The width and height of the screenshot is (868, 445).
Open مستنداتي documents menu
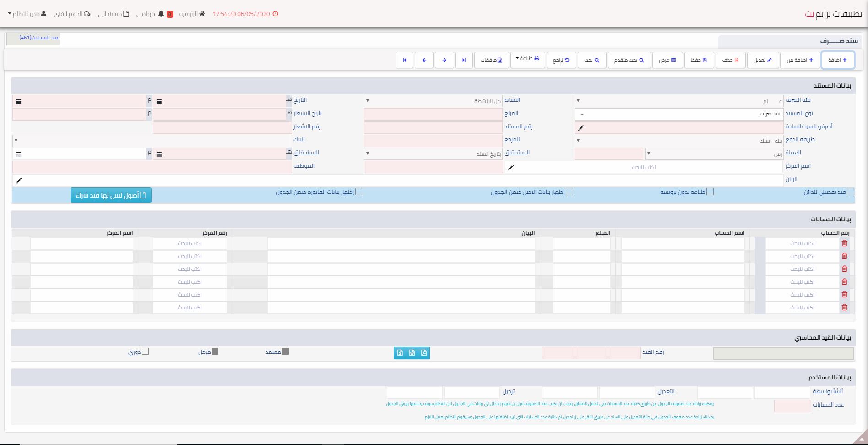coord(114,14)
